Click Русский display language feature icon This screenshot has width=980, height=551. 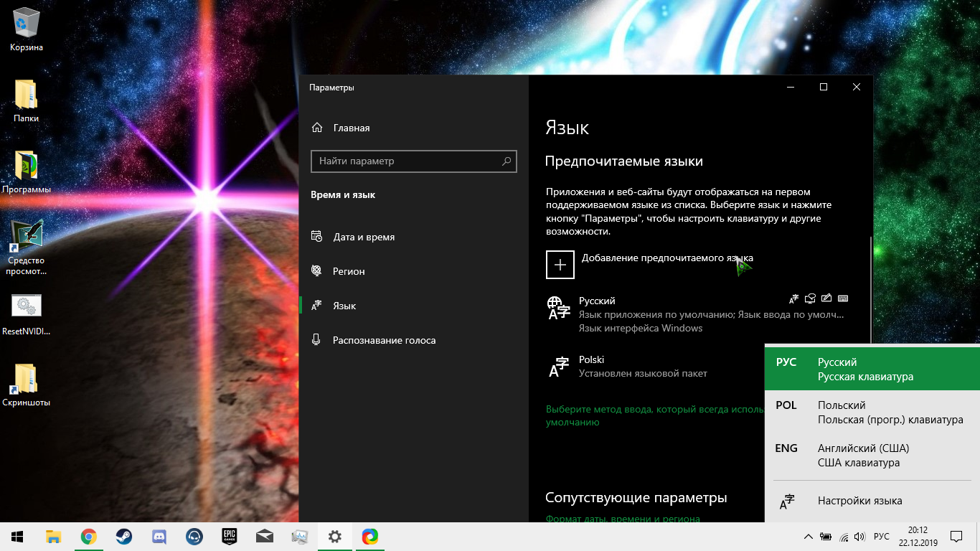(x=793, y=298)
